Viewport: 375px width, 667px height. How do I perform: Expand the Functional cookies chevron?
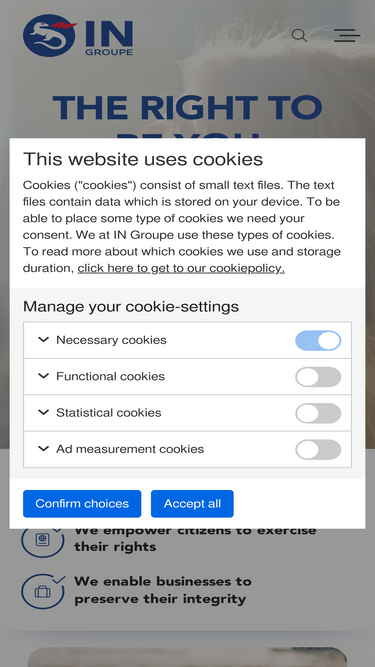pyautogui.click(x=43, y=376)
